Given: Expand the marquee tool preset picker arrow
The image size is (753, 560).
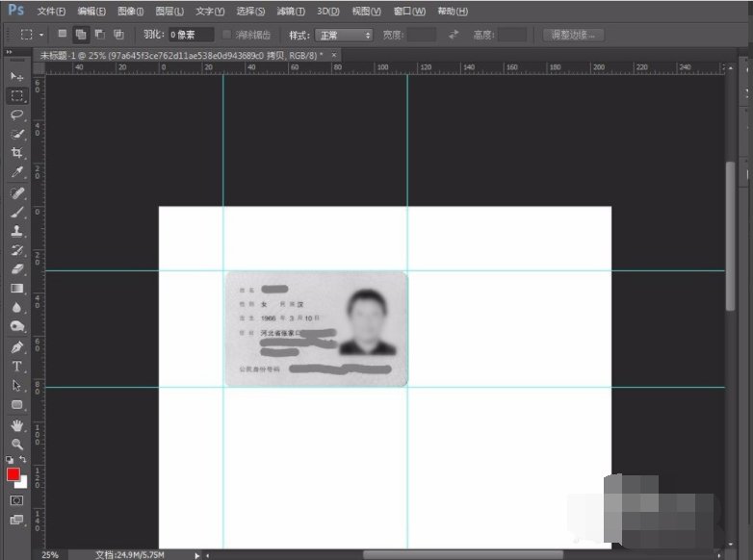Looking at the screenshot, I should [41, 35].
